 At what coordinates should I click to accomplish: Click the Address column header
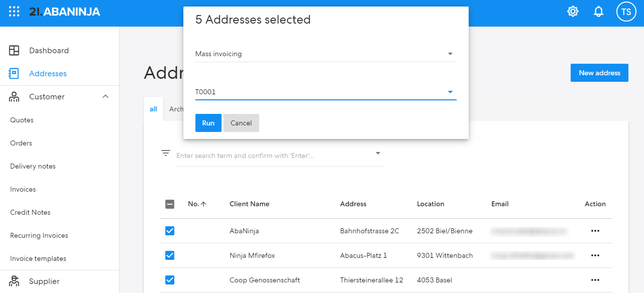pyautogui.click(x=353, y=204)
